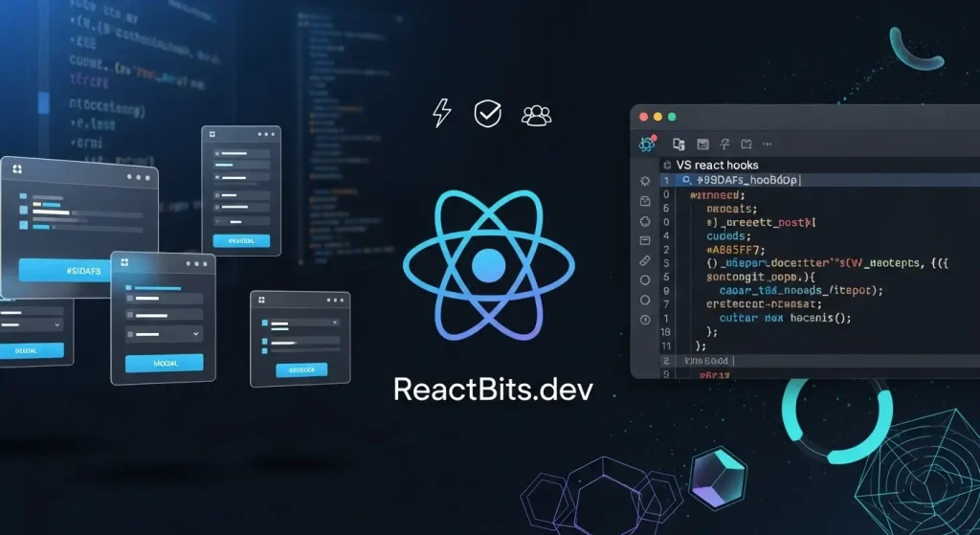
Task: Toggle the blue checkbox heading the MODAL card
Action: [x=129, y=287]
